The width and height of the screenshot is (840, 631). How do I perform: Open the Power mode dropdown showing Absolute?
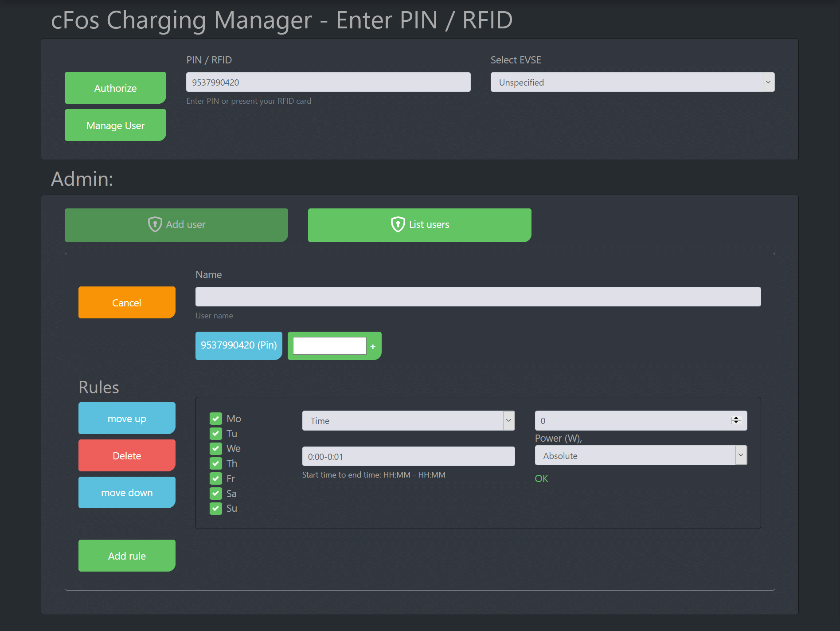(740, 455)
